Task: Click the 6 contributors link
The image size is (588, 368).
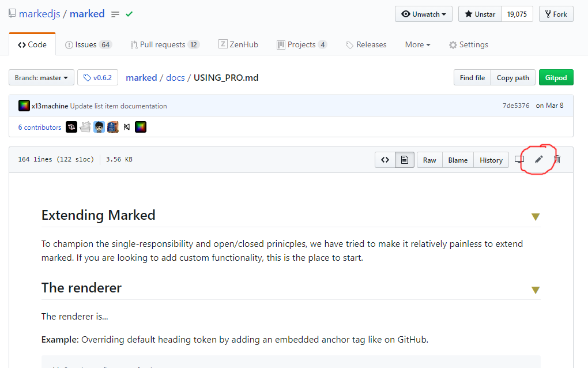Action: coord(40,127)
